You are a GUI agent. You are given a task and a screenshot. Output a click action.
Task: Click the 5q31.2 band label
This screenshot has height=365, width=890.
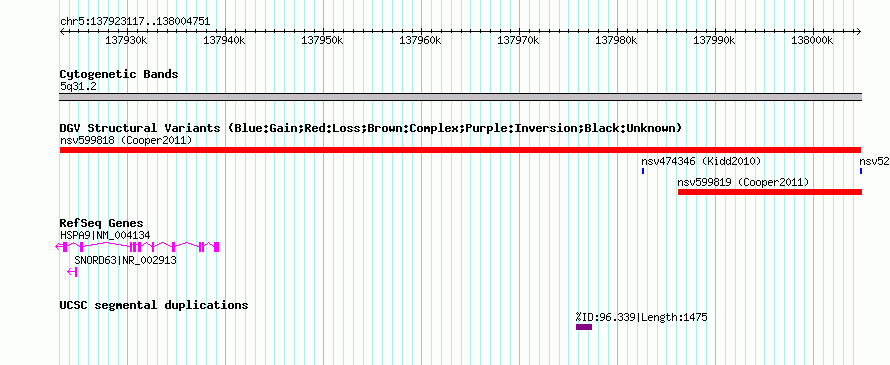click(x=79, y=86)
